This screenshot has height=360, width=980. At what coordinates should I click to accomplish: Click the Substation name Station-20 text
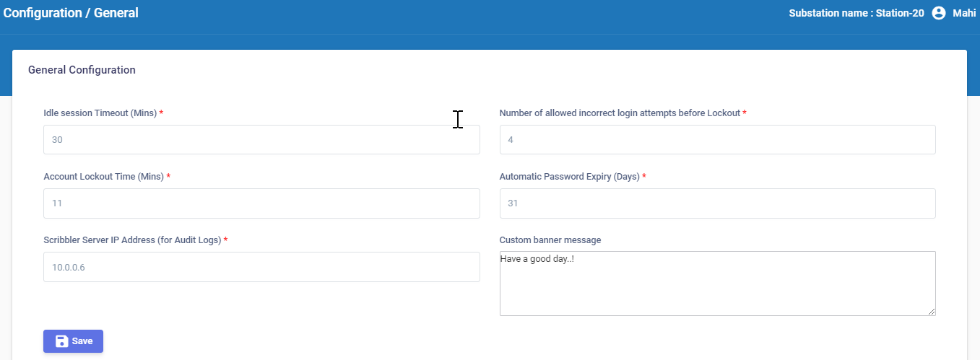pyautogui.click(x=856, y=13)
